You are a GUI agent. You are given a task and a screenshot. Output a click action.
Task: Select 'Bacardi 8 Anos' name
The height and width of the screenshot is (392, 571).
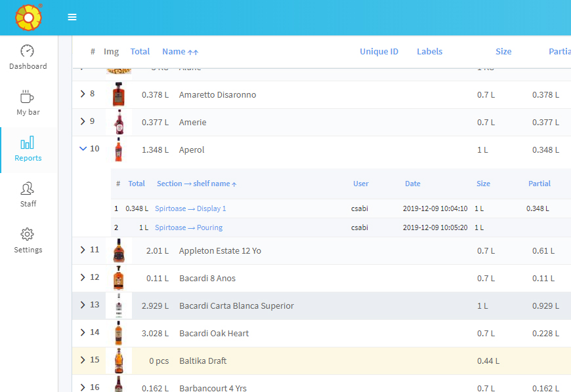(207, 278)
